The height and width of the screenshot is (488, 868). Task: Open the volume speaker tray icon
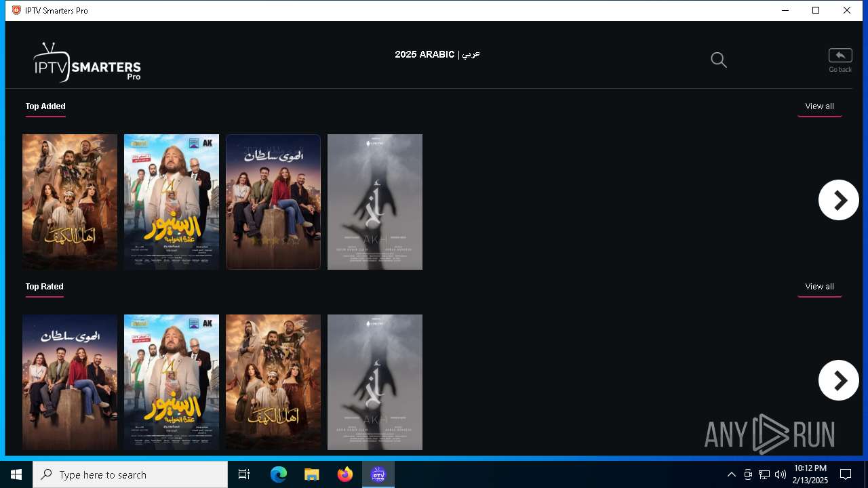click(x=781, y=474)
